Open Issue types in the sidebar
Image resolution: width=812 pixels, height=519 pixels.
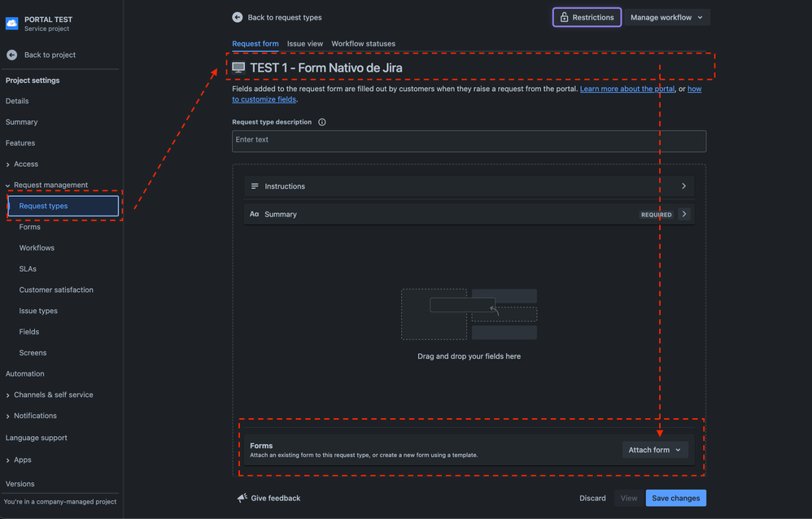pyautogui.click(x=38, y=311)
